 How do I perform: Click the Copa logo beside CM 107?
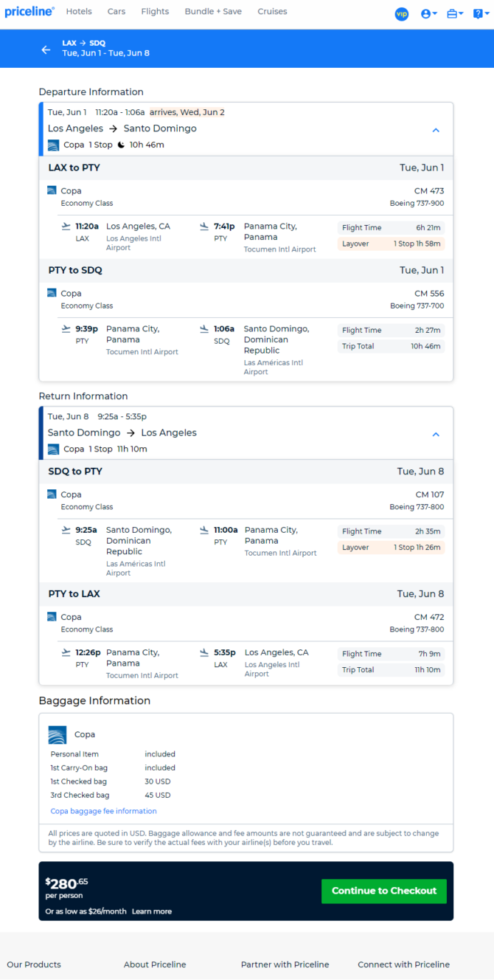52,494
